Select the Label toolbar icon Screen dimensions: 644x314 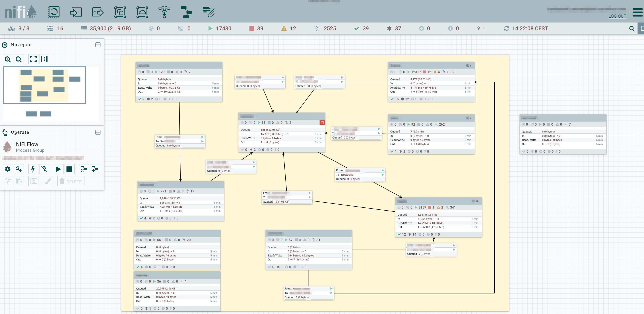tap(209, 12)
